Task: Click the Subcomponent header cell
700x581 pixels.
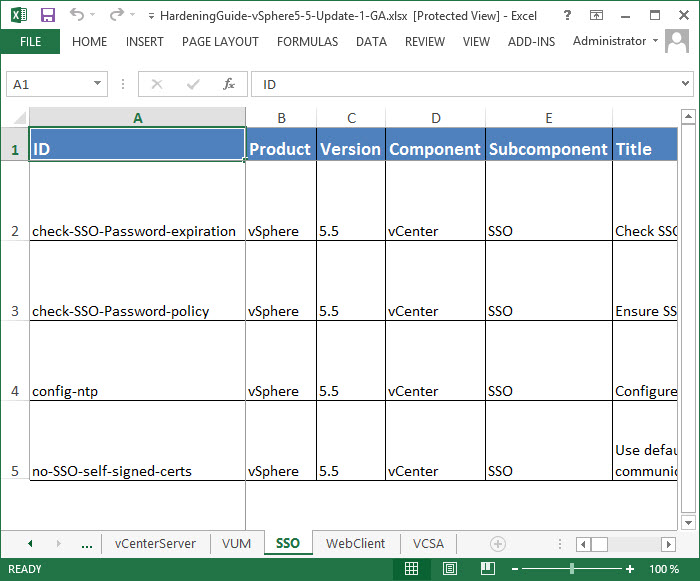Action: [x=549, y=144]
